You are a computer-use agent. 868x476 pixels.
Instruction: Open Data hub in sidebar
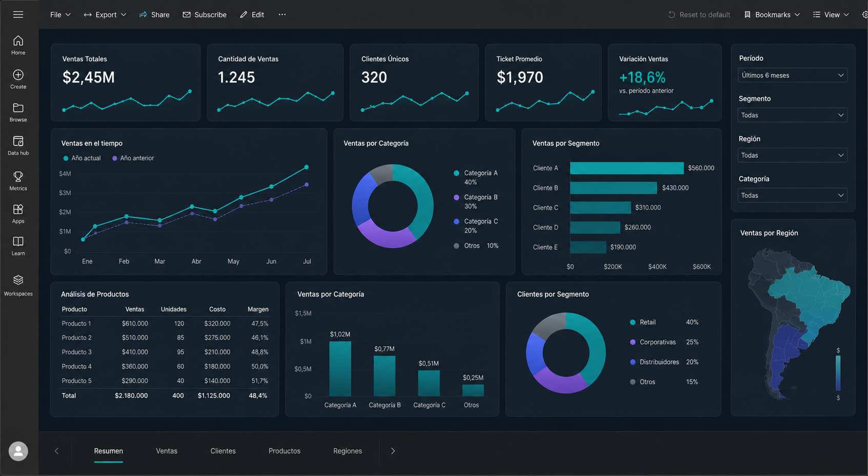coord(18,146)
